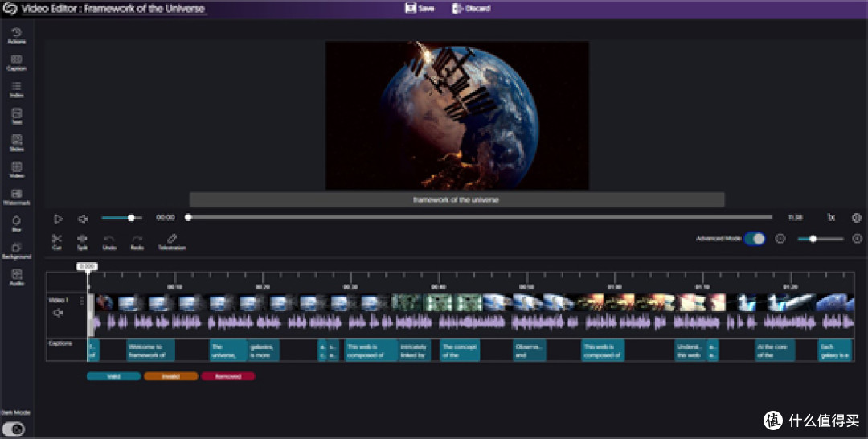Open the Video tool in sidebar
Screen dimensions: 868x439
pos(17,170)
